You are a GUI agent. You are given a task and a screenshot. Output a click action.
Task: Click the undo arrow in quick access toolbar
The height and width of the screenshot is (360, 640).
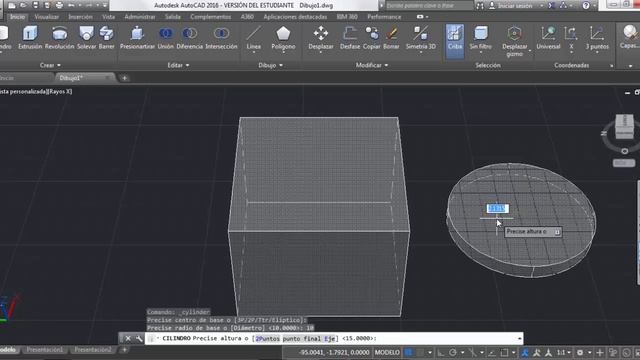(x=71, y=5)
